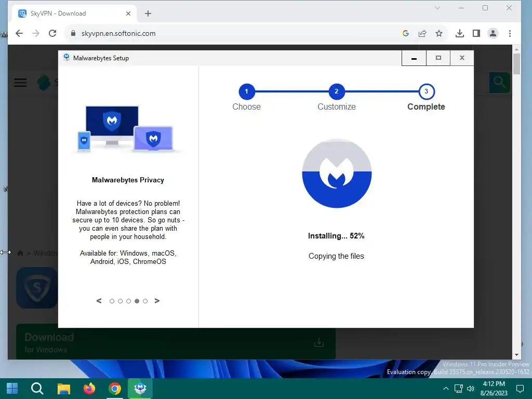This screenshot has width=532, height=399.
Task: Open volume tray icon
Action: click(471, 389)
